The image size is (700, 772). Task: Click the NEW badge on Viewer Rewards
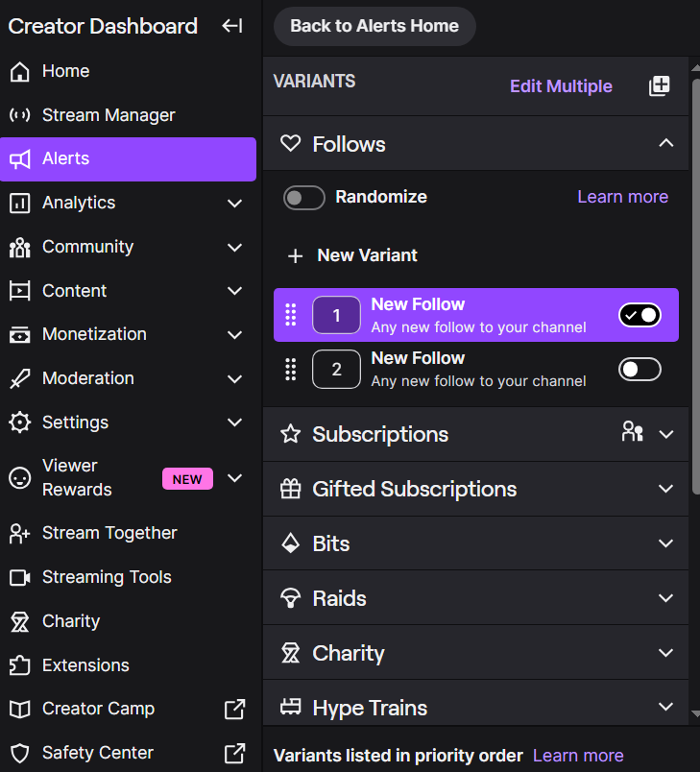point(187,478)
